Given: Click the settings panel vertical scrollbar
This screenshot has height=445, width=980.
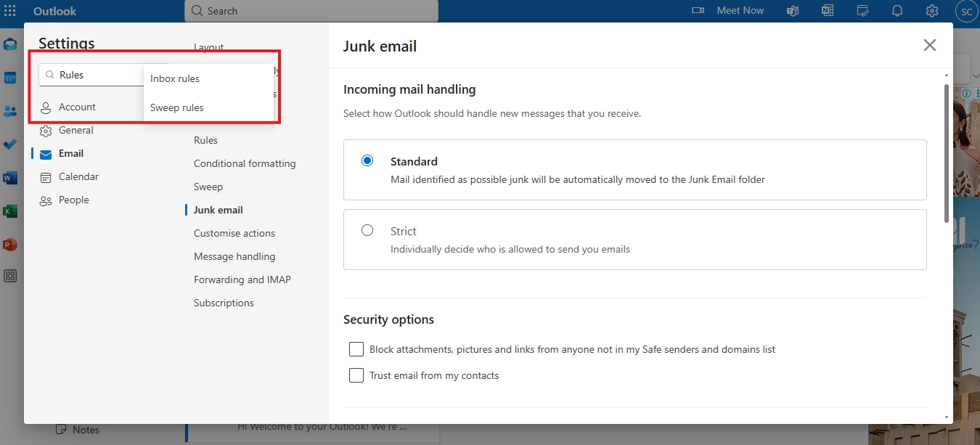Looking at the screenshot, I should click(x=946, y=153).
